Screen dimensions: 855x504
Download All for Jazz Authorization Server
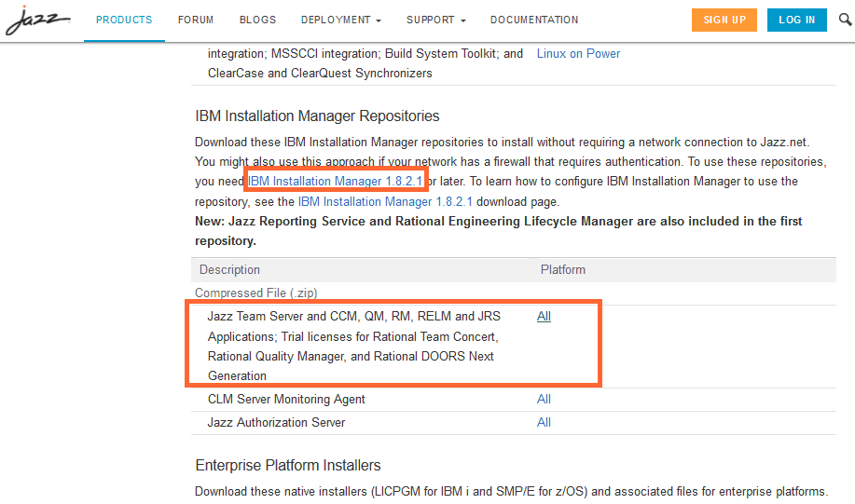click(544, 422)
